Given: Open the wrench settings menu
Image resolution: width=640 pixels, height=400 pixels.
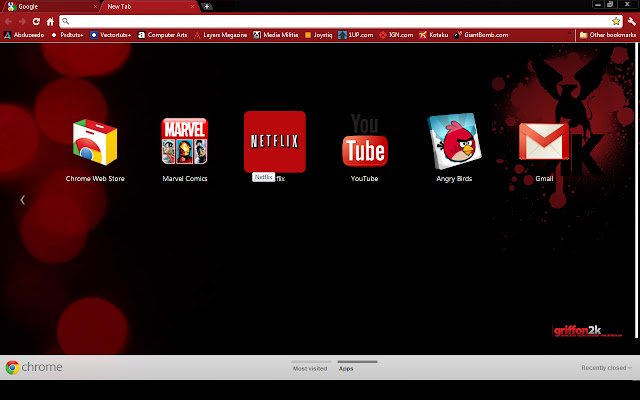Looking at the screenshot, I should click(631, 21).
